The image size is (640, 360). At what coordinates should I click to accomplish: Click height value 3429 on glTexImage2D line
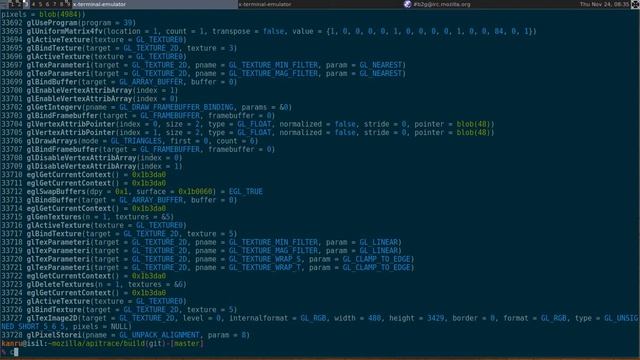[436, 318]
